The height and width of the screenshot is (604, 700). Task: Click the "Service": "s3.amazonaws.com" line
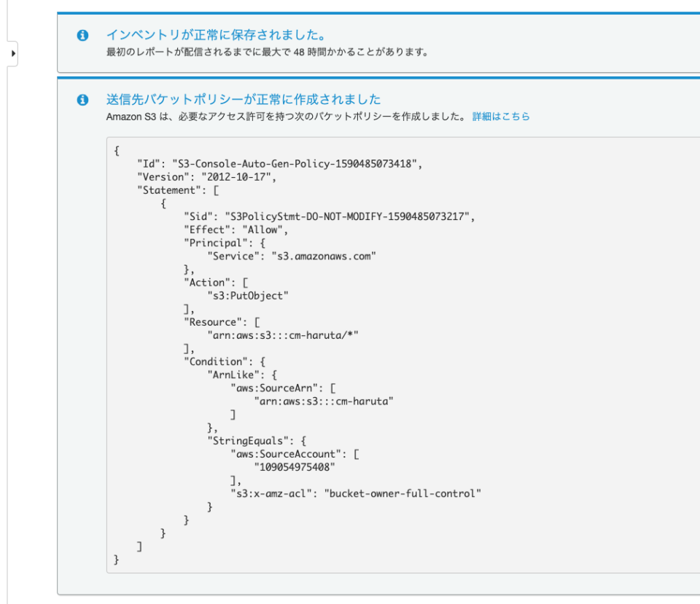coord(292,256)
